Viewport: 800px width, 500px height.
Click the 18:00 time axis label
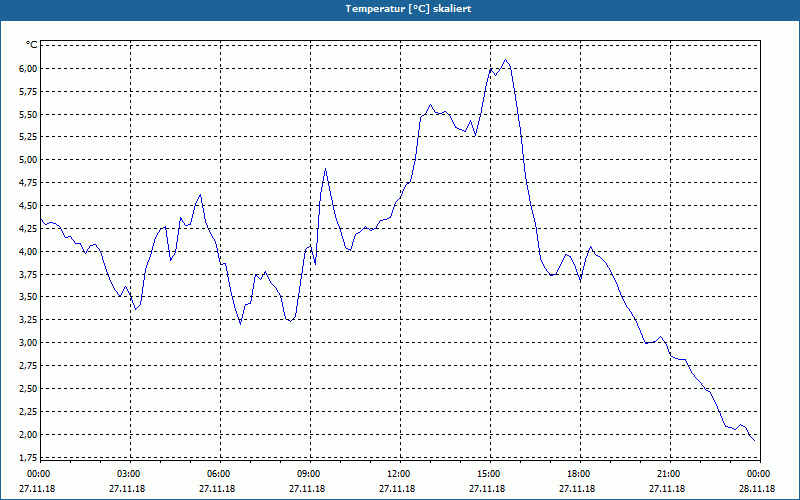[x=579, y=474]
